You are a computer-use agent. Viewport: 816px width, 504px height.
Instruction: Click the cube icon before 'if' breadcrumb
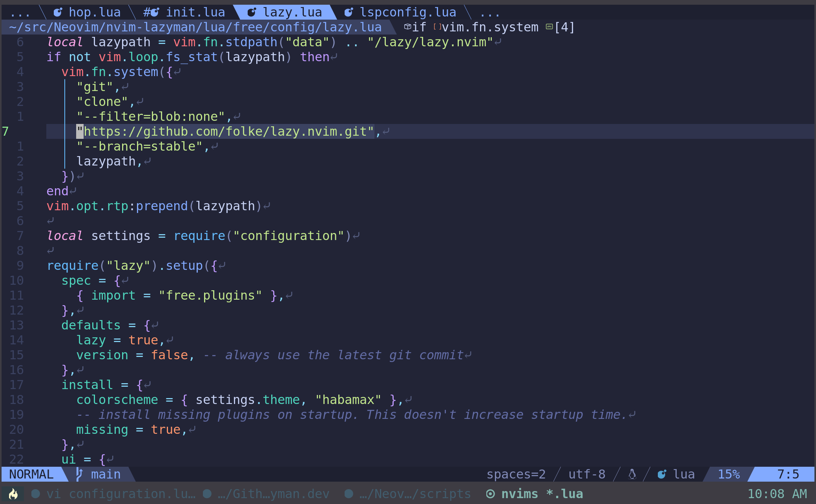(x=407, y=27)
